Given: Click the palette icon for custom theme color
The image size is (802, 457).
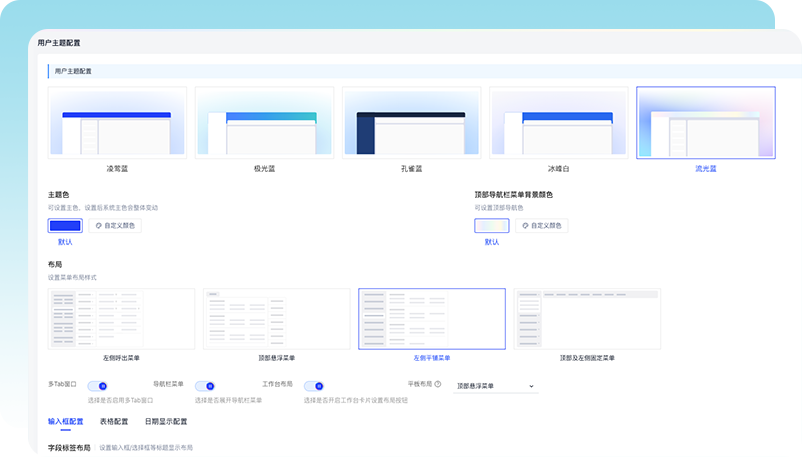Looking at the screenshot, I should point(97,226).
